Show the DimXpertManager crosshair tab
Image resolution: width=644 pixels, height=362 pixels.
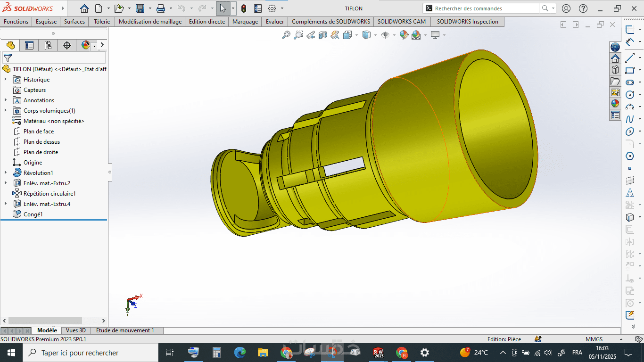click(x=67, y=45)
